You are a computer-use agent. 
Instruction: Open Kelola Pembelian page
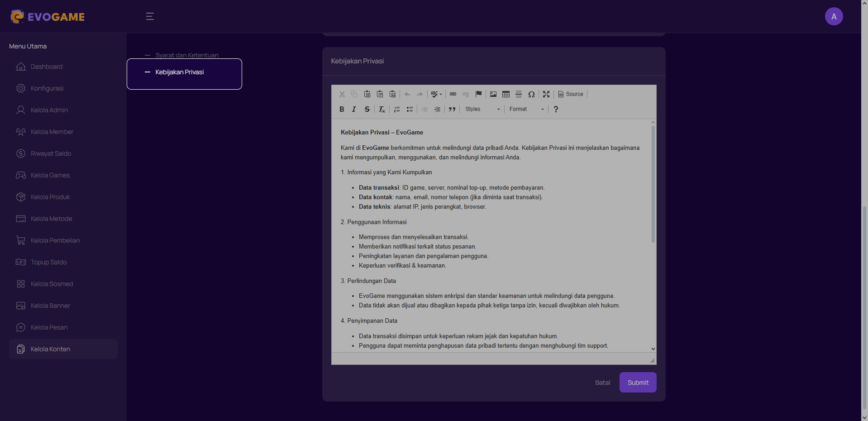tap(63, 240)
